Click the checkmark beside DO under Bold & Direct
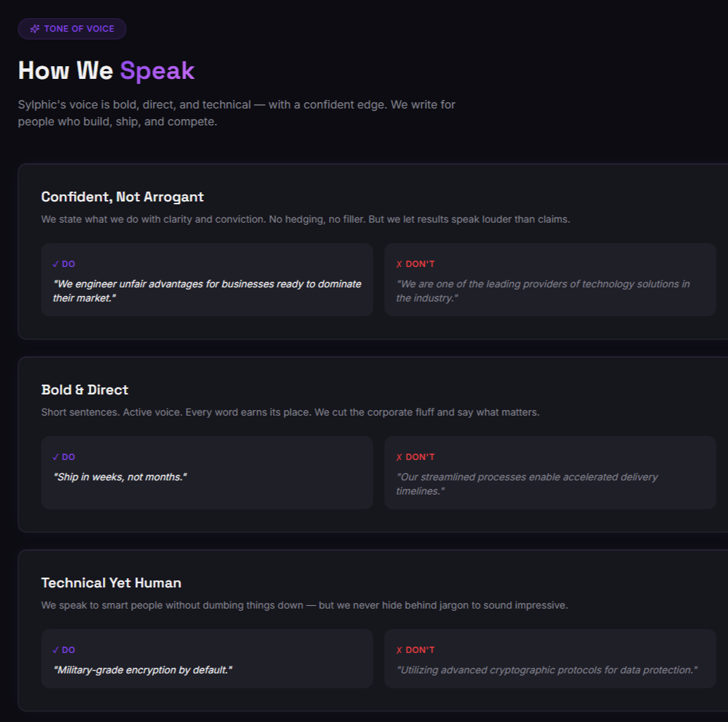 [56, 457]
